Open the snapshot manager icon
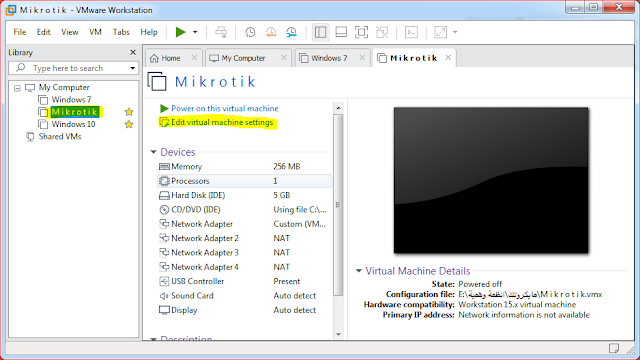 (x=291, y=32)
